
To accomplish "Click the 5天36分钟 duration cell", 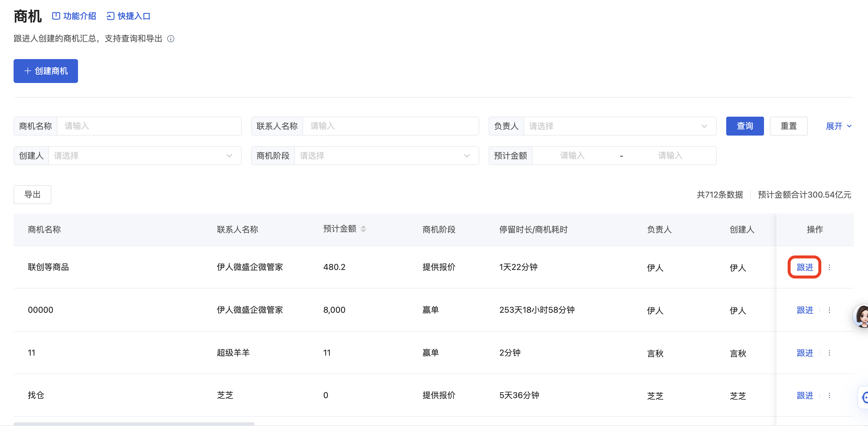I will [519, 395].
